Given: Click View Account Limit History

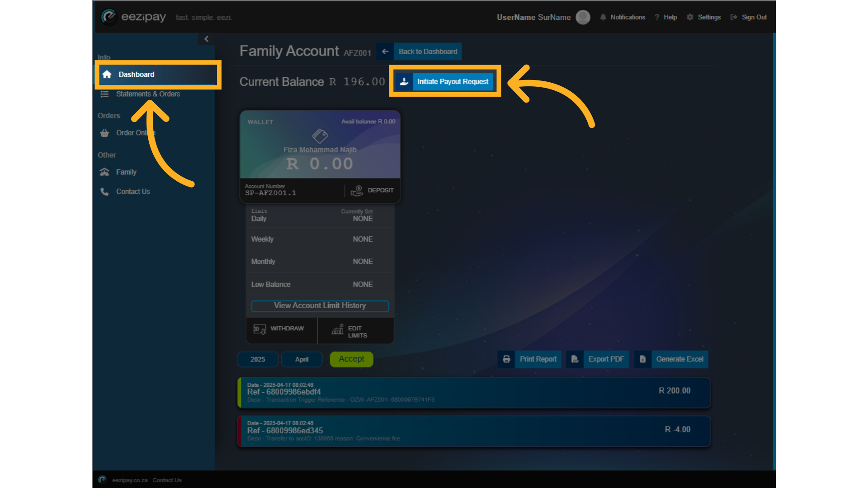Looking at the screenshot, I should [x=320, y=306].
